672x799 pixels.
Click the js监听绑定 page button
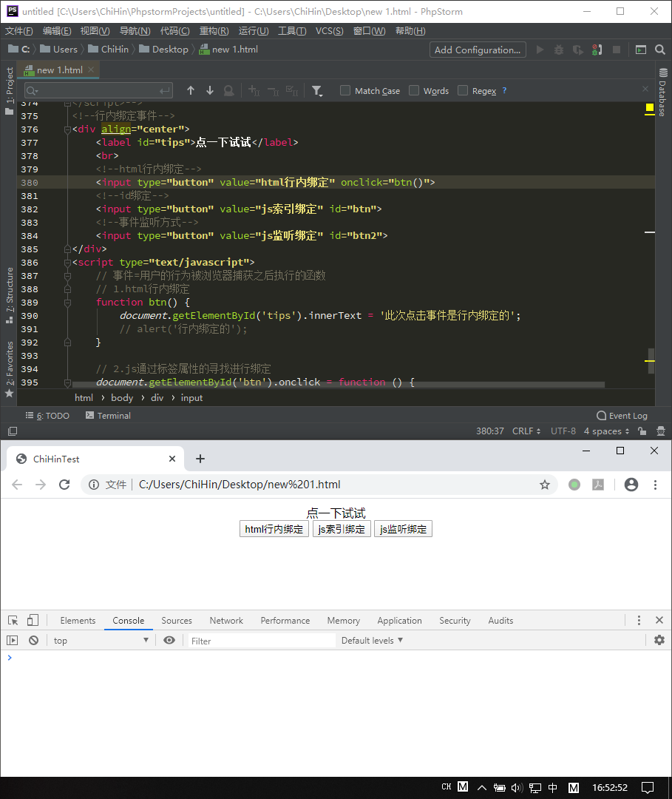point(403,529)
